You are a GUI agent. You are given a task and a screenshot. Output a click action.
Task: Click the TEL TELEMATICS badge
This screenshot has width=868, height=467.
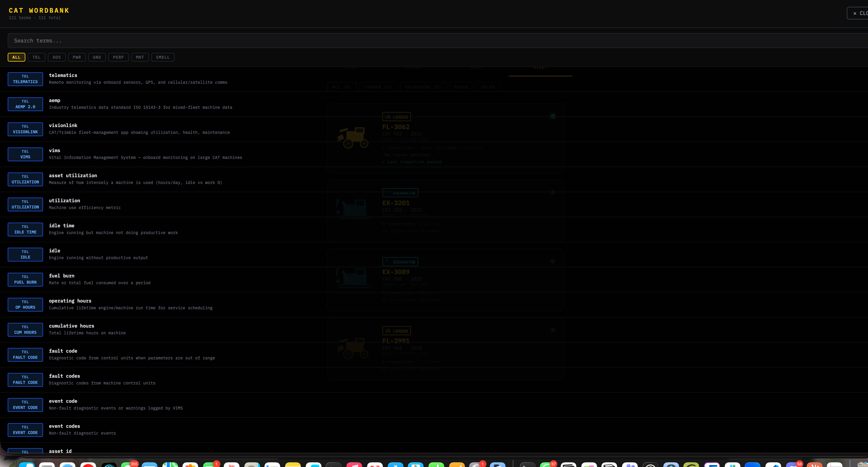point(25,79)
